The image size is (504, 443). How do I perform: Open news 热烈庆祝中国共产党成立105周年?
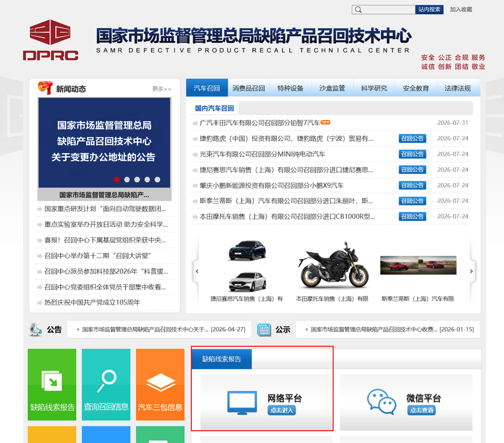click(x=92, y=302)
